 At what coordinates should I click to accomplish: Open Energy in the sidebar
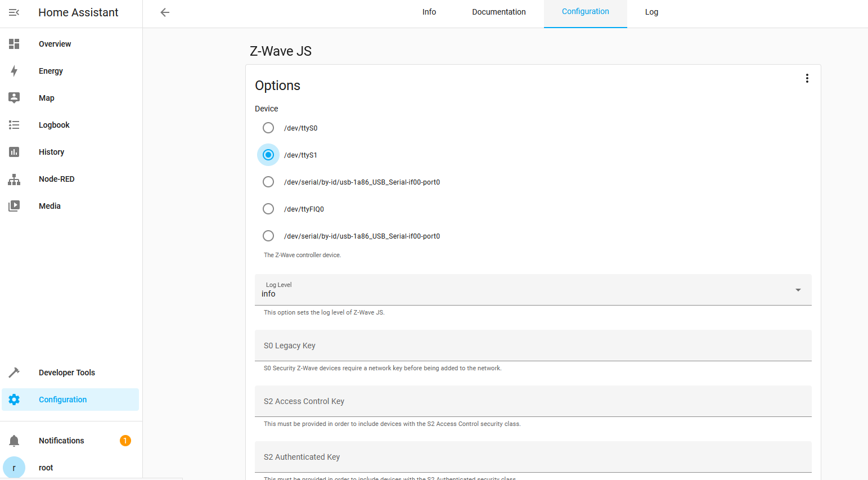(x=70, y=71)
